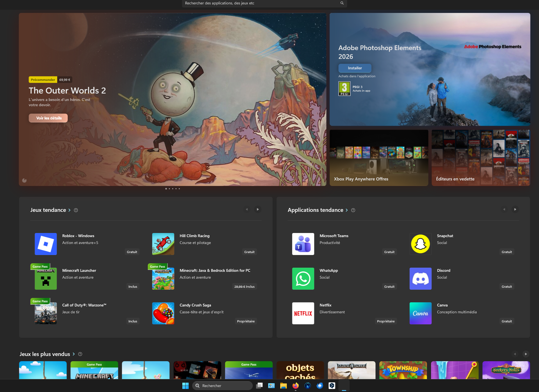Open the Snapchat ghost icon
The height and width of the screenshot is (392, 539).
pos(420,244)
